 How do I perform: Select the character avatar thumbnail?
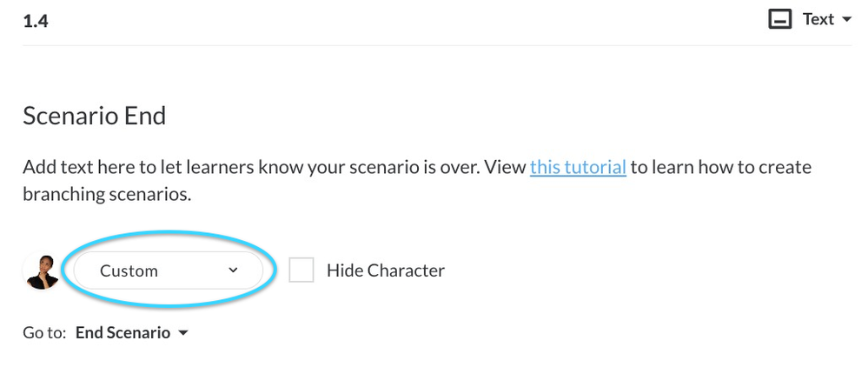pos(41,270)
